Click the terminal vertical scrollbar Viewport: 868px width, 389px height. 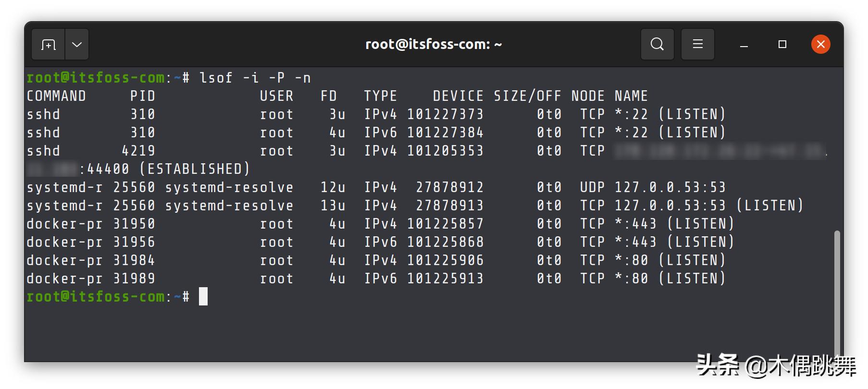pyautogui.click(x=837, y=293)
